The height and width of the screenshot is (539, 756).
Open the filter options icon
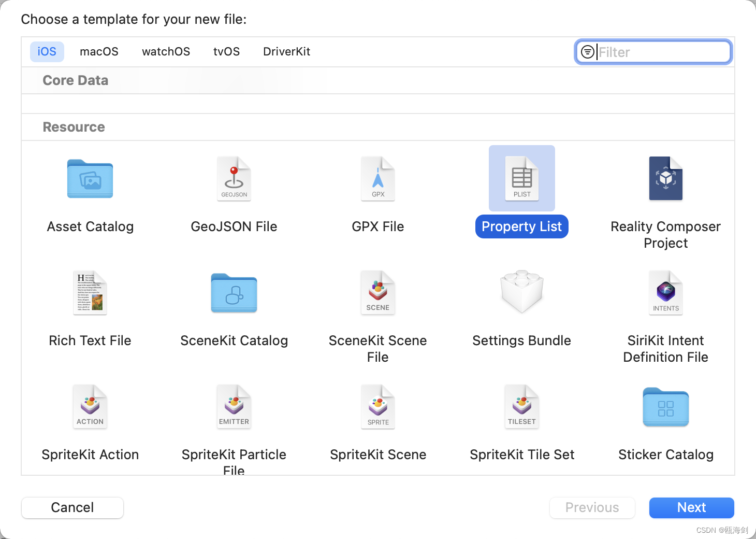(x=588, y=52)
